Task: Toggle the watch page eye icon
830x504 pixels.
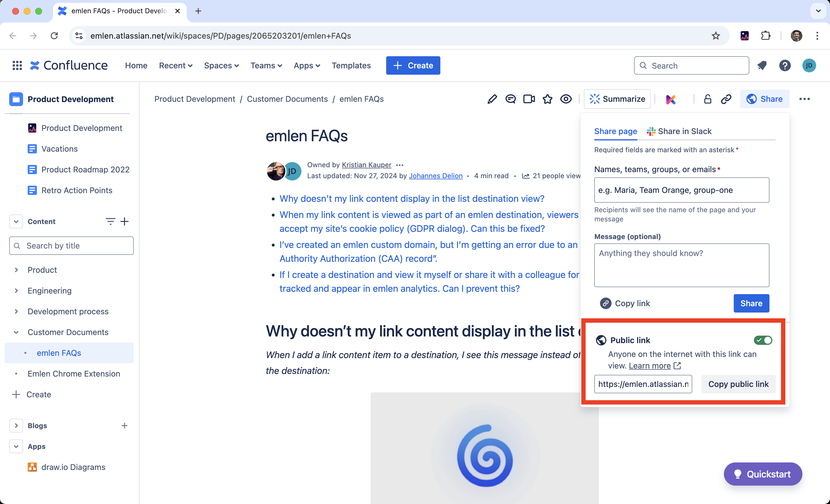Action: point(566,99)
